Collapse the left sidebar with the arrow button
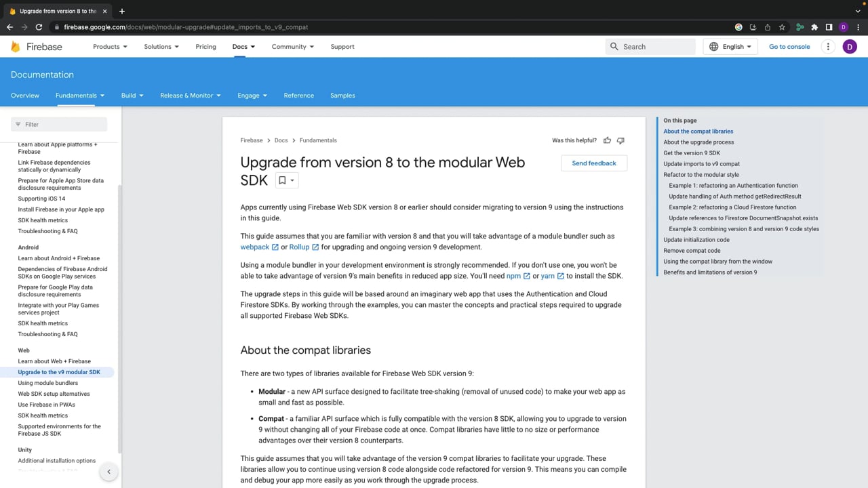The height and width of the screenshot is (488, 868). (x=108, y=472)
